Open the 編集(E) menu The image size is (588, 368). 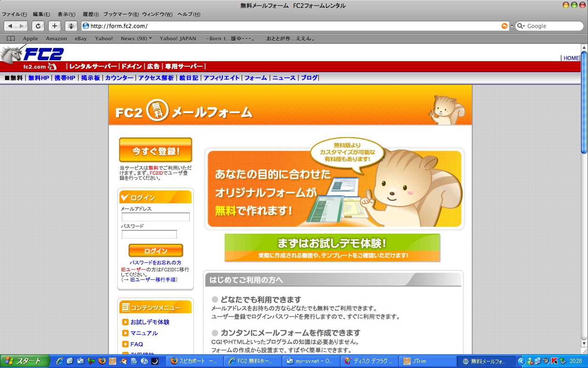(x=41, y=14)
